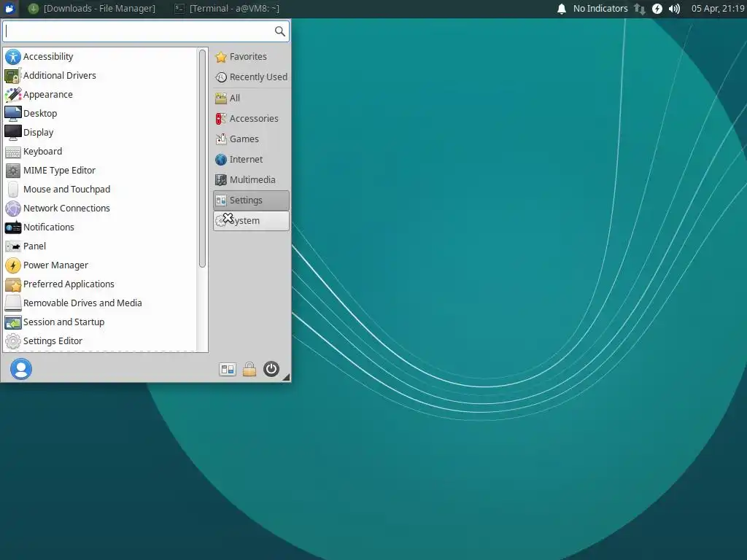Screen dimensions: 747x560
Task: Open settings manager icon in menu footer
Action: coord(228,369)
